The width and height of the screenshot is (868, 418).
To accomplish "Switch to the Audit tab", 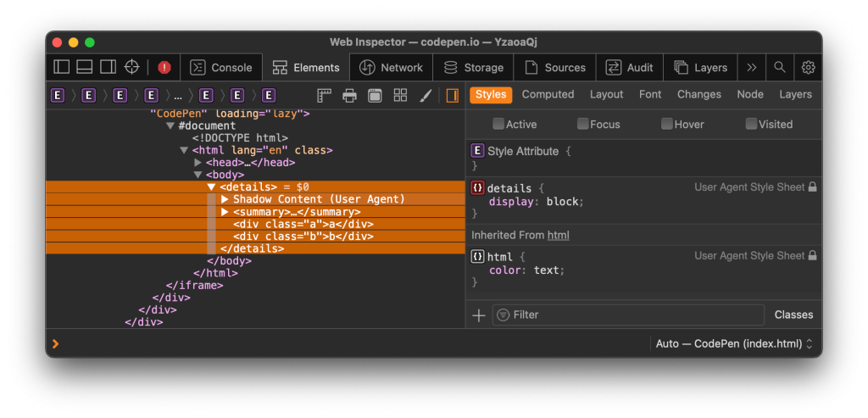I will click(630, 68).
